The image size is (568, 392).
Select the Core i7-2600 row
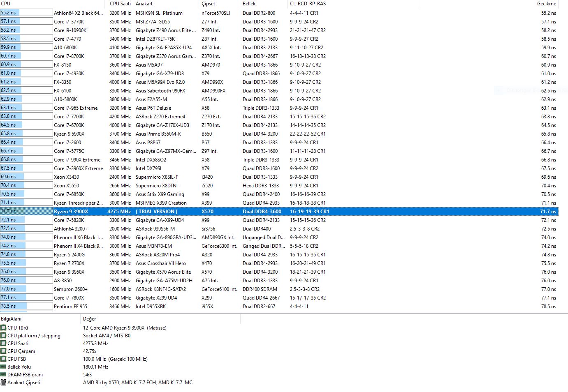[x=279, y=142]
